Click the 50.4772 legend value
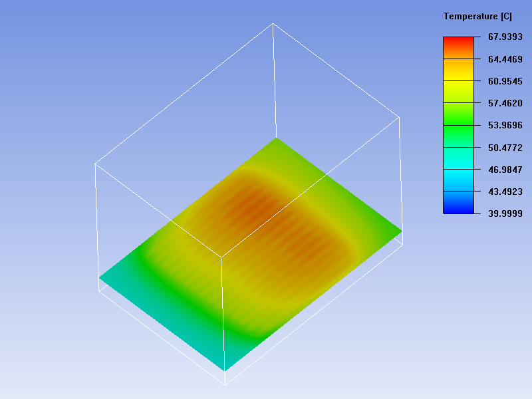The width and height of the screenshot is (532, 399). point(505,148)
